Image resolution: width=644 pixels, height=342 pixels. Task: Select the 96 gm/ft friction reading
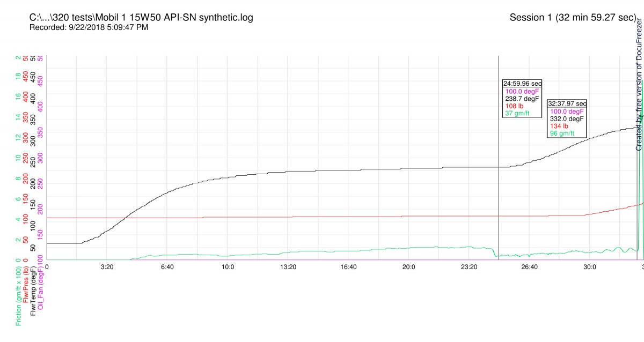coord(562,133)
